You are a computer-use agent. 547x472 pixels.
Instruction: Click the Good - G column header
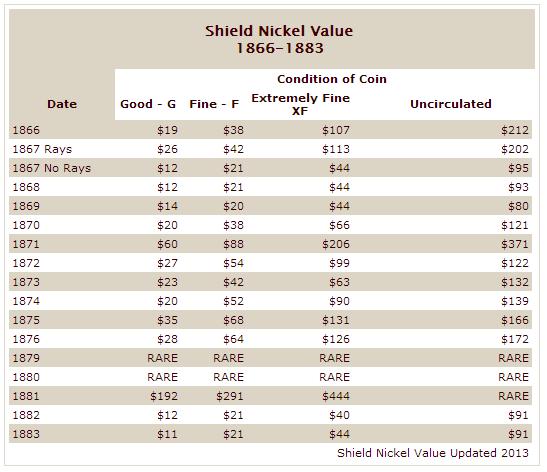148,104
